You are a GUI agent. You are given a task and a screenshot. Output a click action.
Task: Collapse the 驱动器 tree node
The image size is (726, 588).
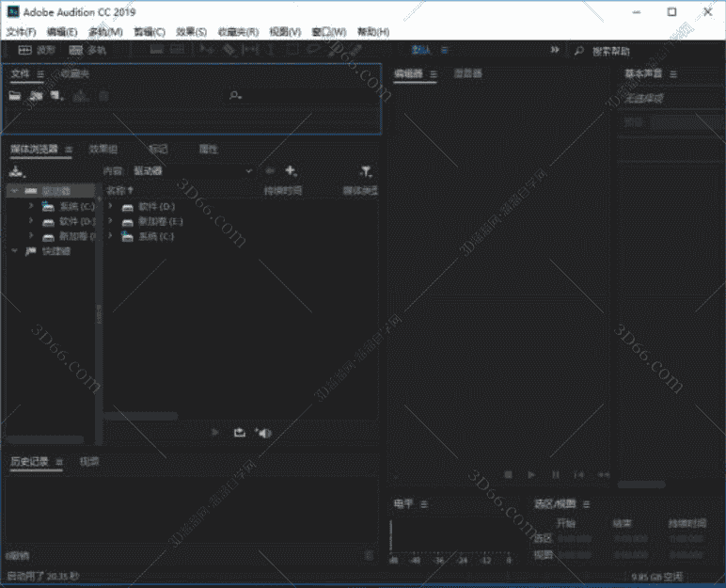[x=14, y=190]
